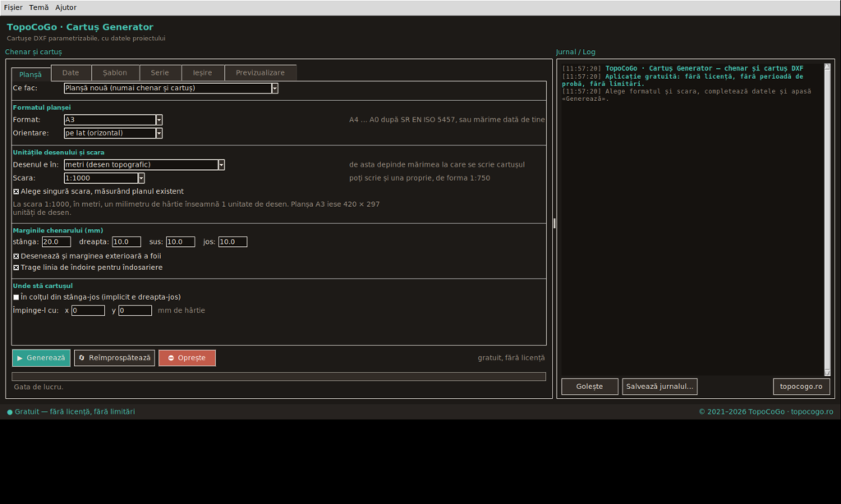The width and height of the screenshot is (841, 504).
Task: Click the 'poți scrie și una proprie' hint
Action: 420,178
